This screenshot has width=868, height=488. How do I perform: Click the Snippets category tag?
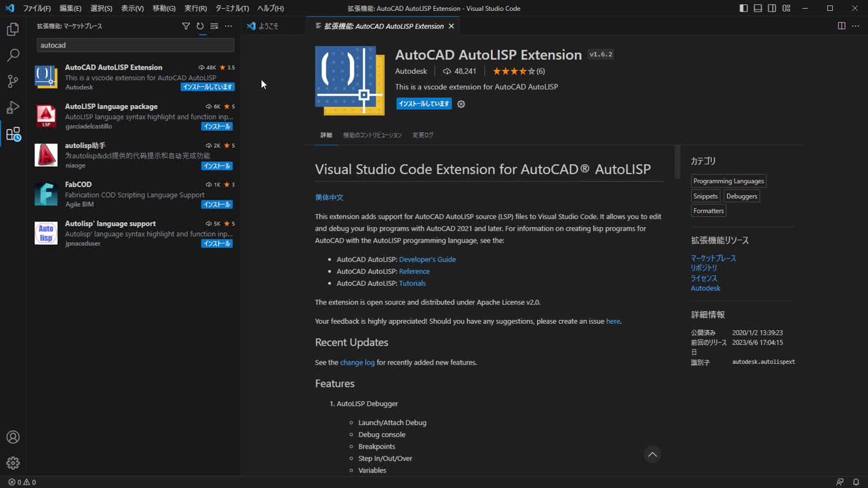[x=705, y=196]
